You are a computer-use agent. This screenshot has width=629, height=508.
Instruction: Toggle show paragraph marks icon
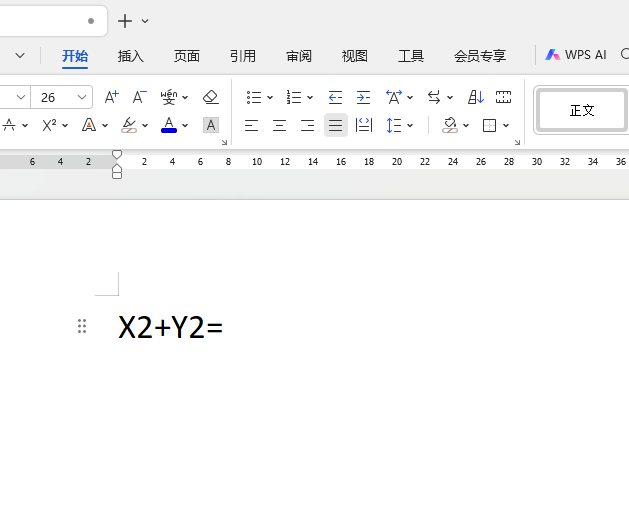point(503,97)
